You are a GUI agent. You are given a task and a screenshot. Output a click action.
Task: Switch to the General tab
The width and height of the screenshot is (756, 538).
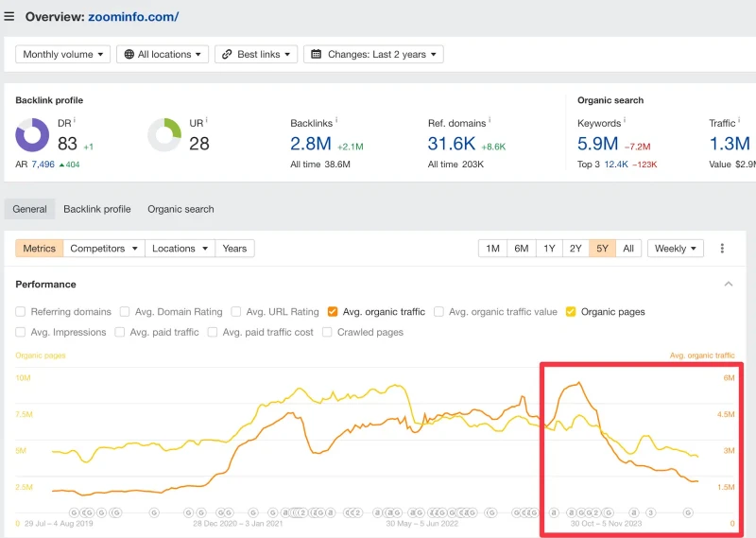click(x=30, y=209)
